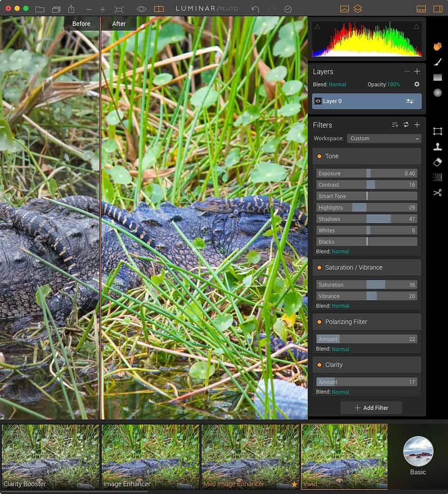Add a filter with the Filters plus icon
The width and height of the screenshot is (448, 494).
(x=417, y=125)
